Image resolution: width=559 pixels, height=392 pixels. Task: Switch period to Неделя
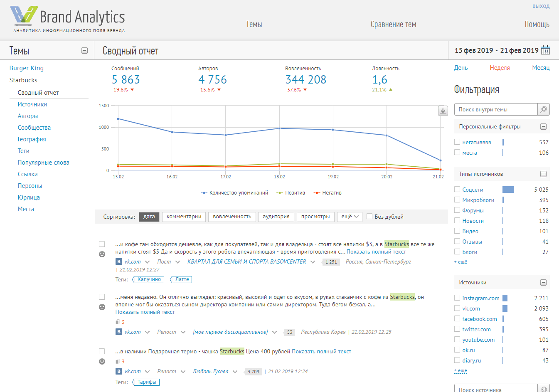coord(500,68)
